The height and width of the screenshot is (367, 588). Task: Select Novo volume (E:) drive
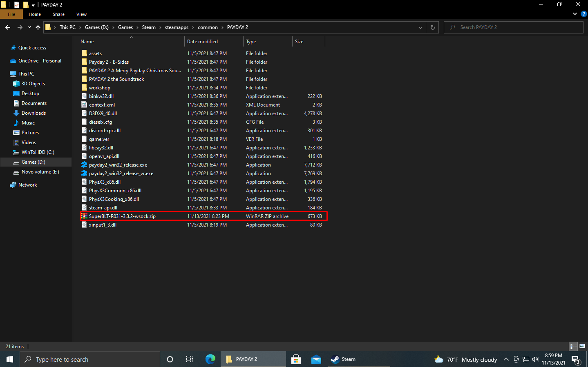pos(40,172)
